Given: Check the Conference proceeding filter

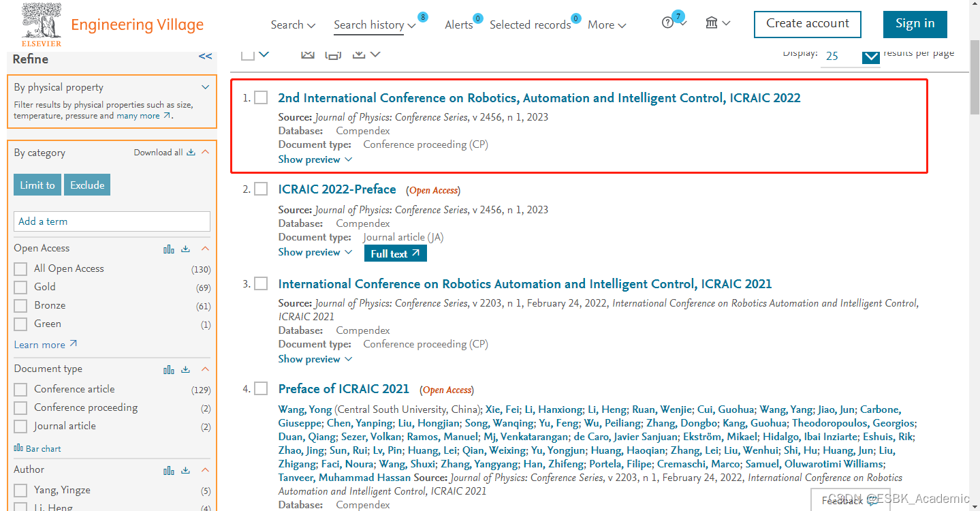Looking at the screenshot, I should pyautogui.click(x=20, y=407).
